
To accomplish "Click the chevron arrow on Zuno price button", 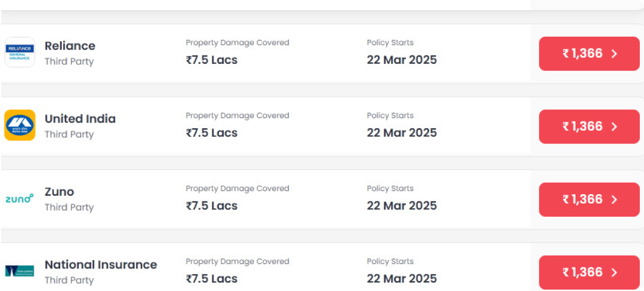I will pyautogui.click(x=614, y=199).
